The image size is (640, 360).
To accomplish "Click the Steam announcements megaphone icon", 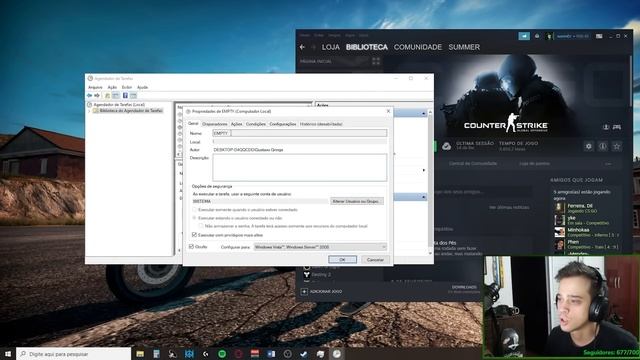I will [x=524, y=36].
